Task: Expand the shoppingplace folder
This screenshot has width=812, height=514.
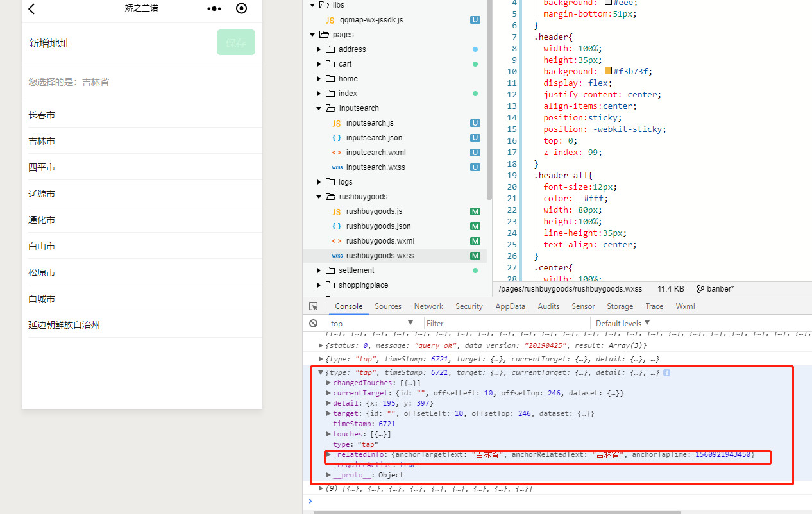Action: [319, 285]
